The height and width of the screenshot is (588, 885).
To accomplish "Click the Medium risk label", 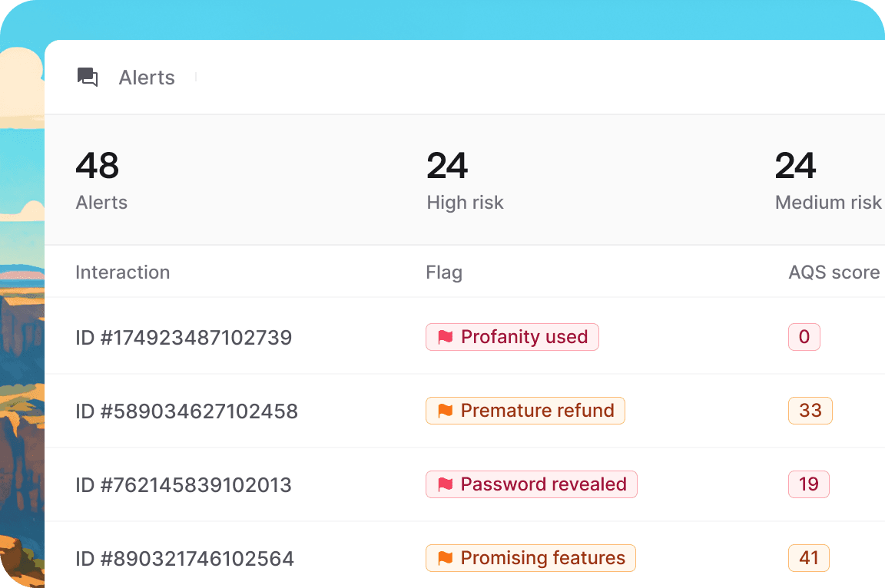I will pos(828,203).
